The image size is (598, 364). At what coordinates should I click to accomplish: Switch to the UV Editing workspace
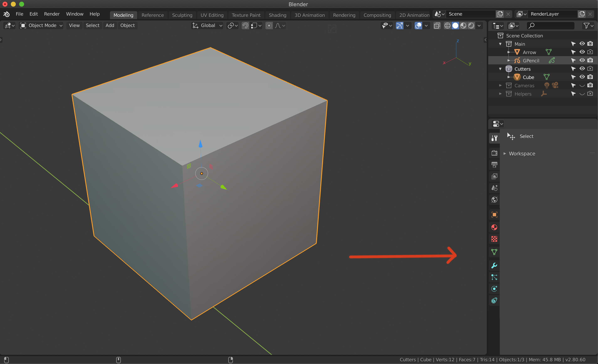(x=212, y=15)
